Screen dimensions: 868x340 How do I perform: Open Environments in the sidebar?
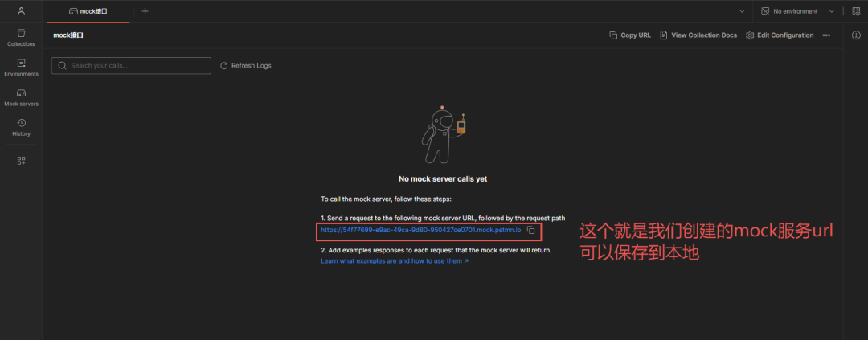coord(21,68)
